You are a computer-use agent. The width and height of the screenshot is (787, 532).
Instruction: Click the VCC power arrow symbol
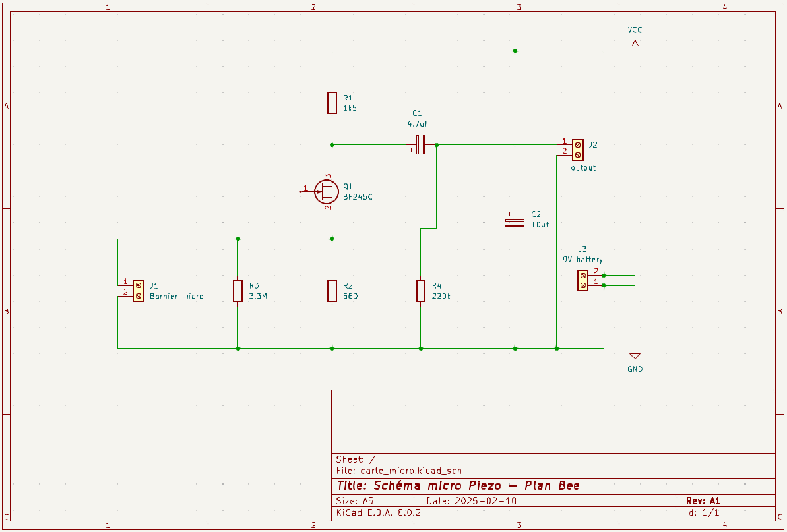(635, 44)
